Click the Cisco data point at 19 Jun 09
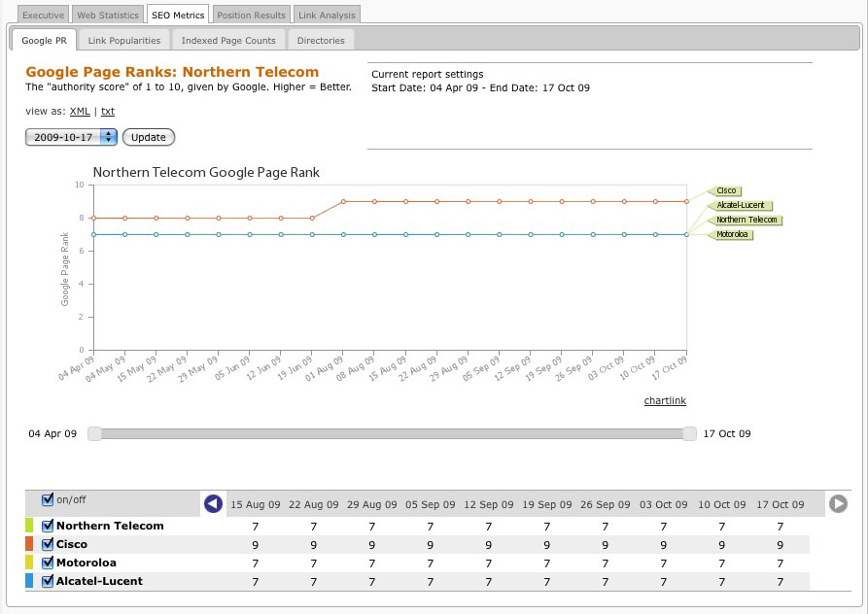The height and width of the screenshot is (614, 868). coord(312,218)
